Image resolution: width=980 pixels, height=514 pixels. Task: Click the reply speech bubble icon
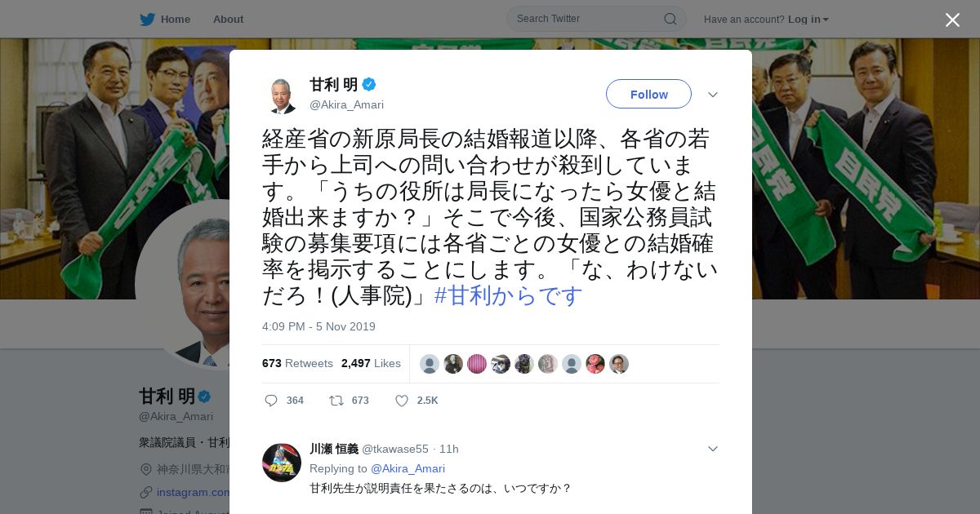pos(271,401)
